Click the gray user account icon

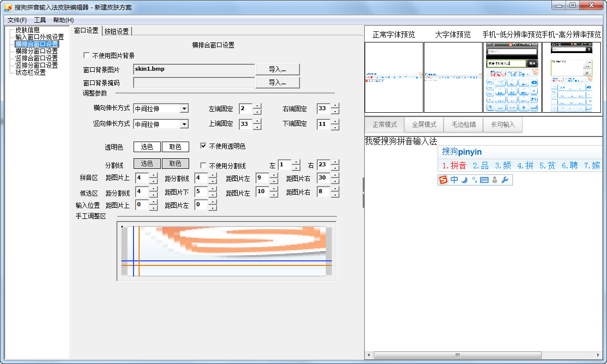coord(495,179)
